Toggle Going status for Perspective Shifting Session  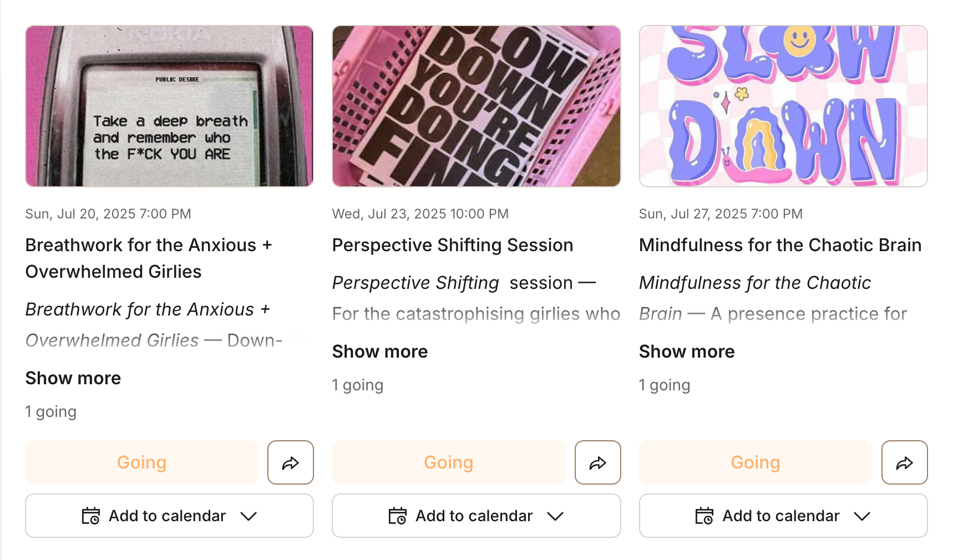pyautogui.click(x=449, y=462)
